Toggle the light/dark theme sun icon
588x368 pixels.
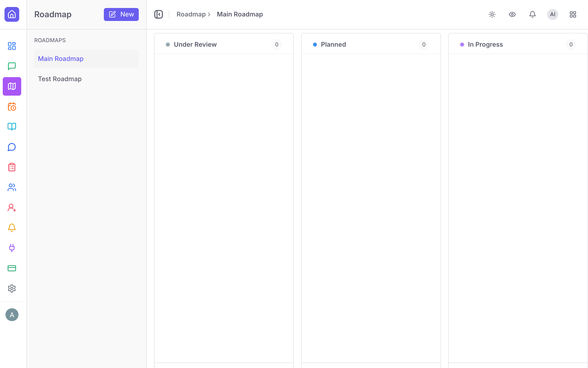click(492, 14)
